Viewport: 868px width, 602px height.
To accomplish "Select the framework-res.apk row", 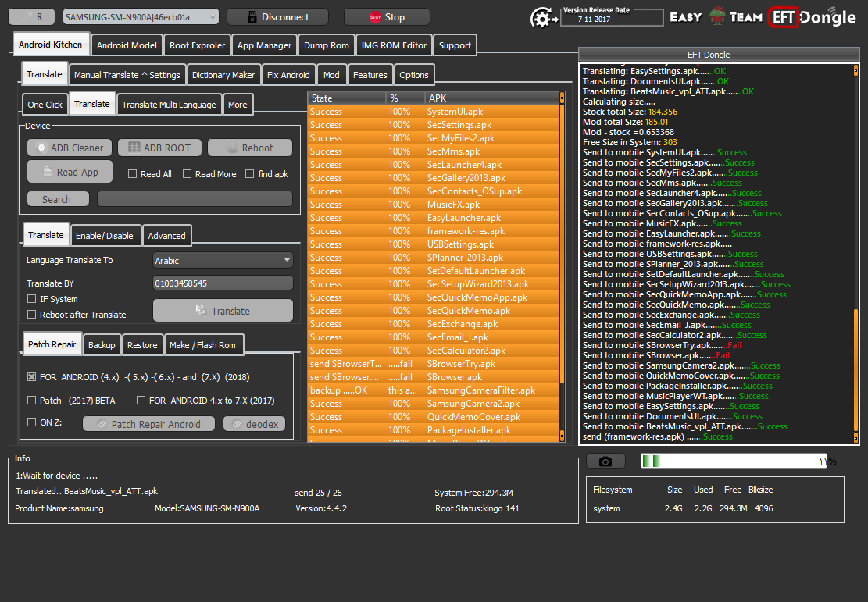I will point(434,231).
